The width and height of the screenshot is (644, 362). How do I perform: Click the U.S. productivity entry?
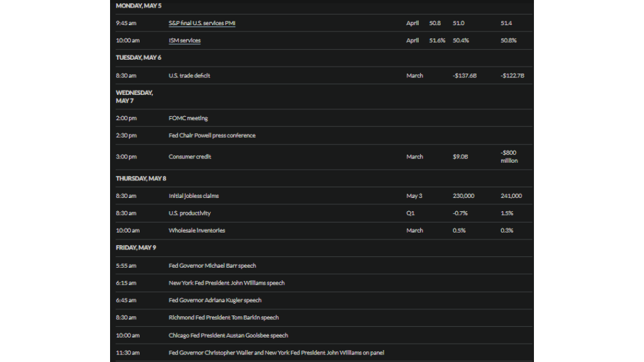coord(189,213)
